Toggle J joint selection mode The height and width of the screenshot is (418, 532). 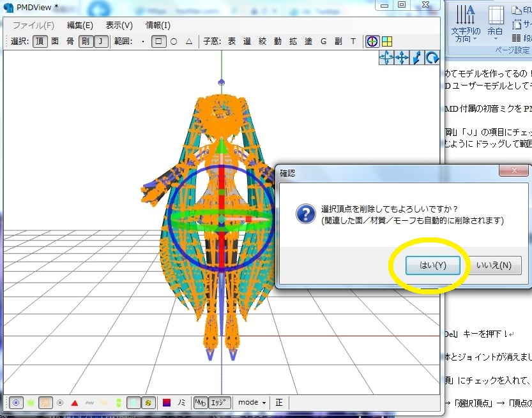click(101, 41)
